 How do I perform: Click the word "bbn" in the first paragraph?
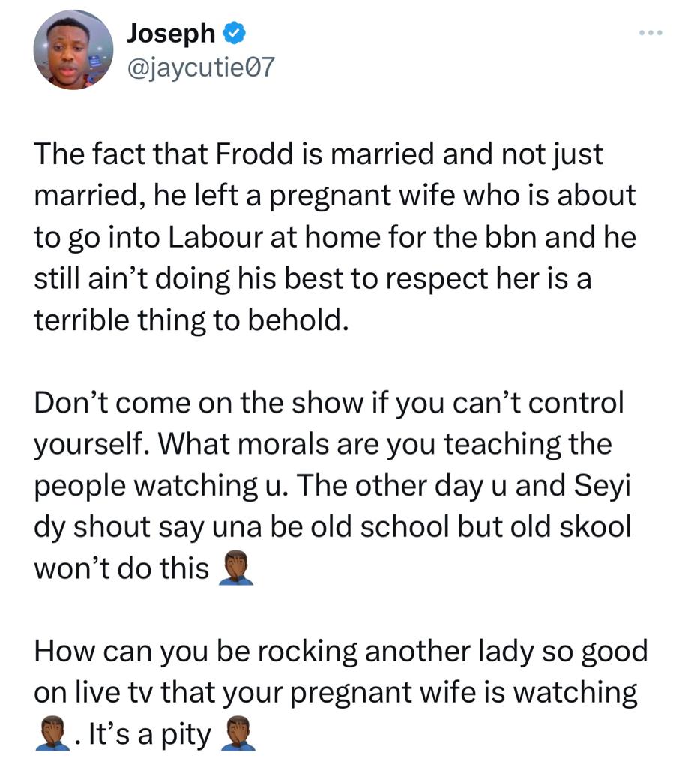pyautogui.click(x=510, y=237)
